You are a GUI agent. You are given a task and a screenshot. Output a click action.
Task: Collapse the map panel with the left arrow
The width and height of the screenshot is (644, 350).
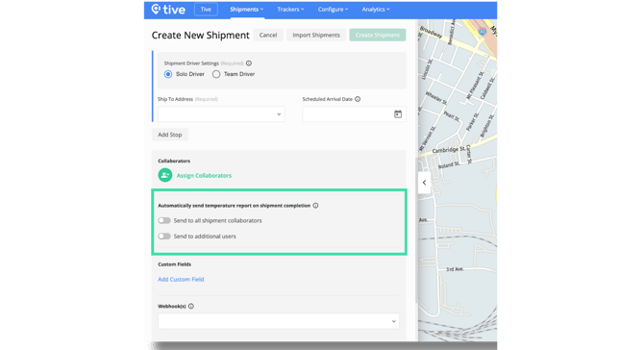(x=424, y=183)
